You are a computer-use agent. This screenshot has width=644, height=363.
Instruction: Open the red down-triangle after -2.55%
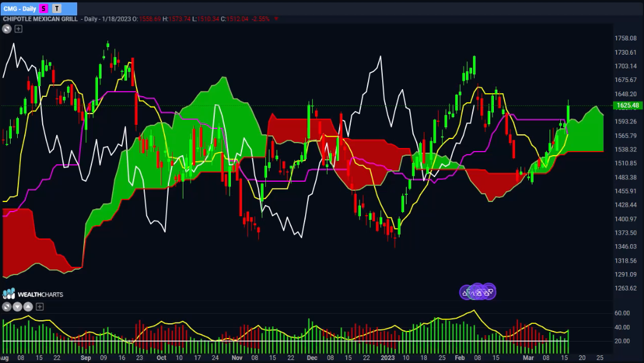point(276,19)
